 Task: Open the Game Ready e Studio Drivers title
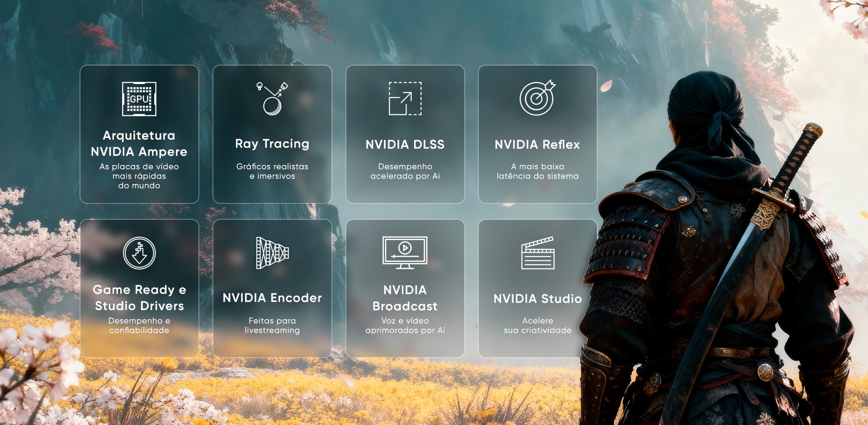coord(139,298)
